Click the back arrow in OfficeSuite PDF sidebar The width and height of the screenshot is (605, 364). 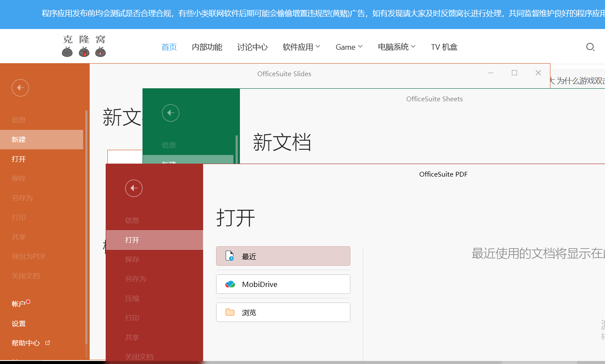coord(134,188)
